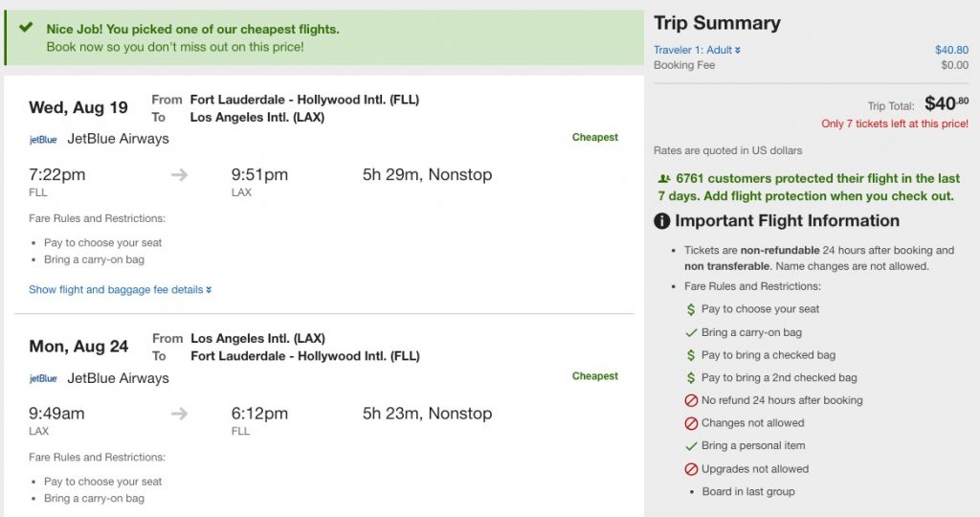Click the prohibited icon beside Upgrades not allowed

point(691,469)
